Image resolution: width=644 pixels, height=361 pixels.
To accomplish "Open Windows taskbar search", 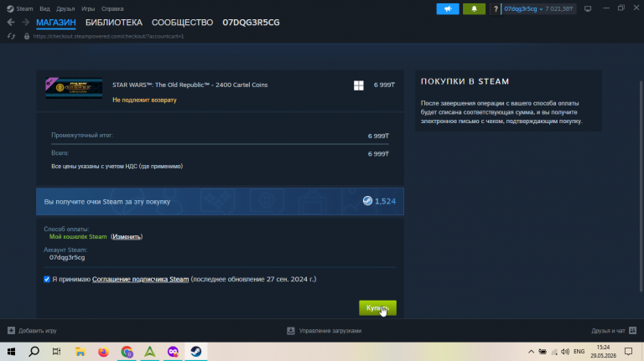I will click(x=34, y=352).
